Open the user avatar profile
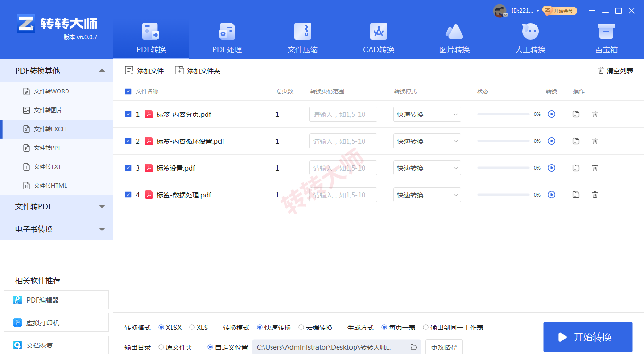The height and width of the screenshot is (362, 644). (x=500, y=11)
